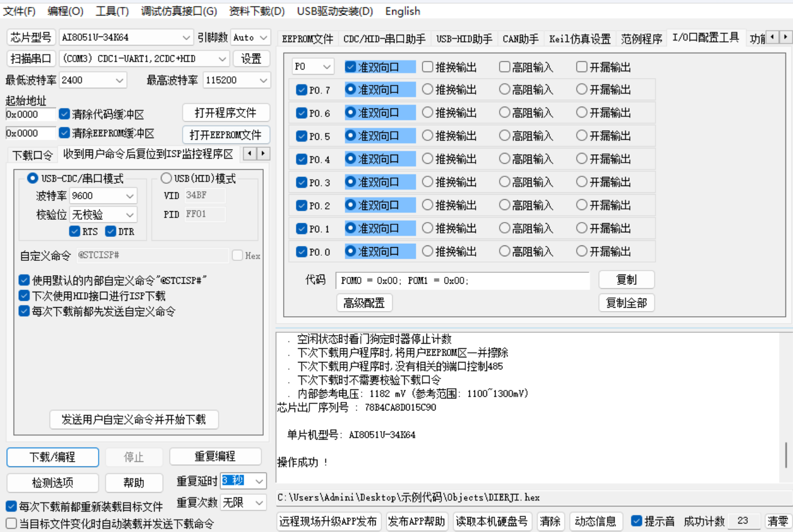Expand the 重复延时 3秒 dropdown
This screenshot has height=532, width=793.
pos(259,481)
